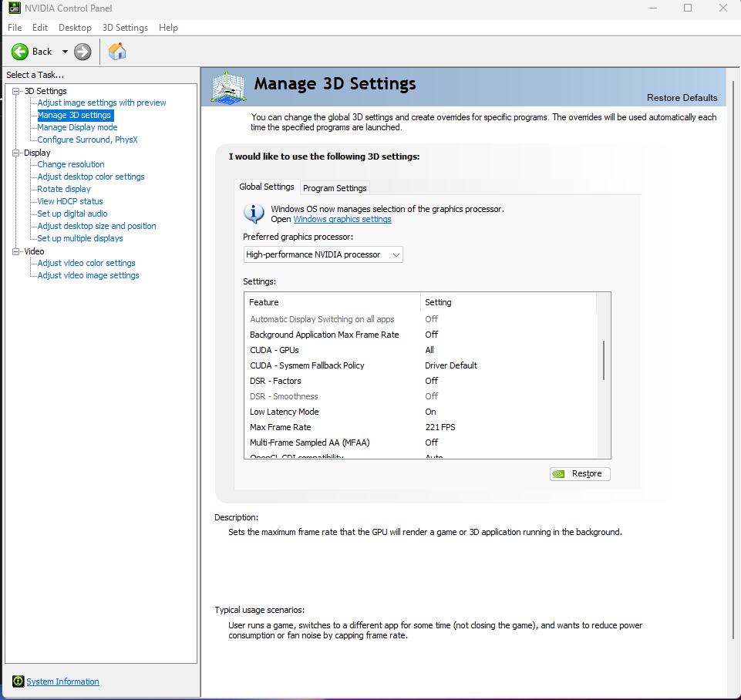Click the Back button label
The width and height of the screenshot is (741, 700).
click(42, 52)
